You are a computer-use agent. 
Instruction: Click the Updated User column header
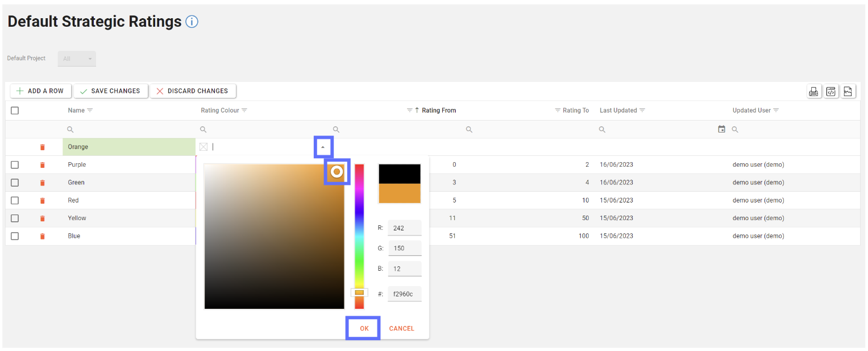751,110
